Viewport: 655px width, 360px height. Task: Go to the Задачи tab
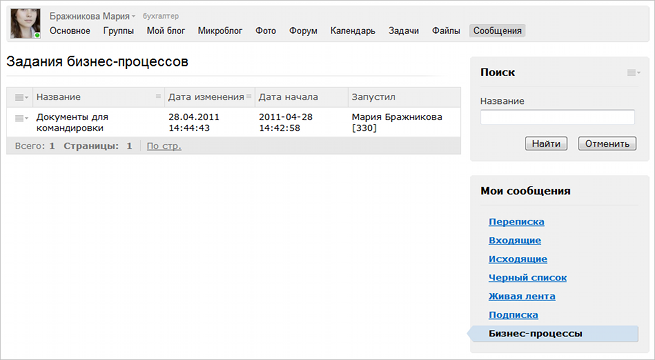(x=404, y=31)
